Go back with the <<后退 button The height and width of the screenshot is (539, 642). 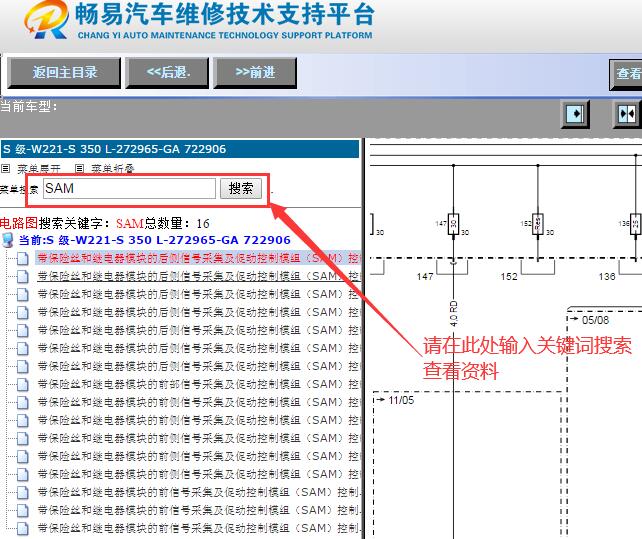click(x=167, y=73)
